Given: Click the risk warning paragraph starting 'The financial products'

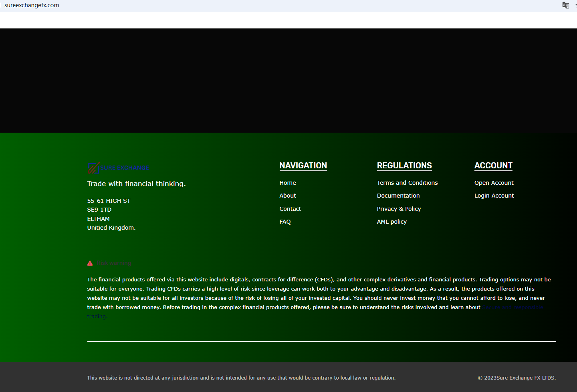Looking at the screenshot, I should (319, 298).
